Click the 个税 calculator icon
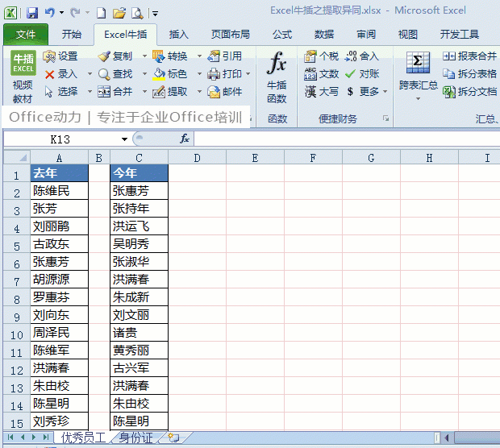 pyautogui.click(x=310, y=56)
